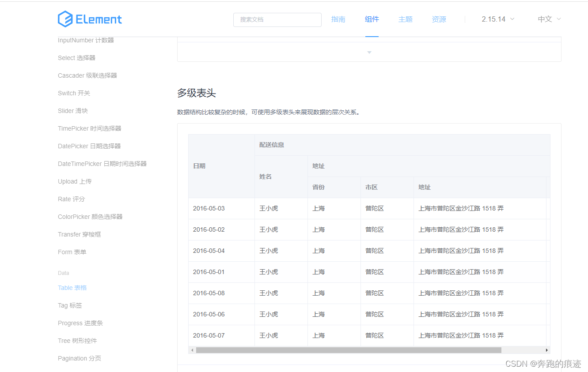The width and height of the screenshot is (588, 372).
Task: Click the date cell 2016-05-04
Action: (221, 251)
